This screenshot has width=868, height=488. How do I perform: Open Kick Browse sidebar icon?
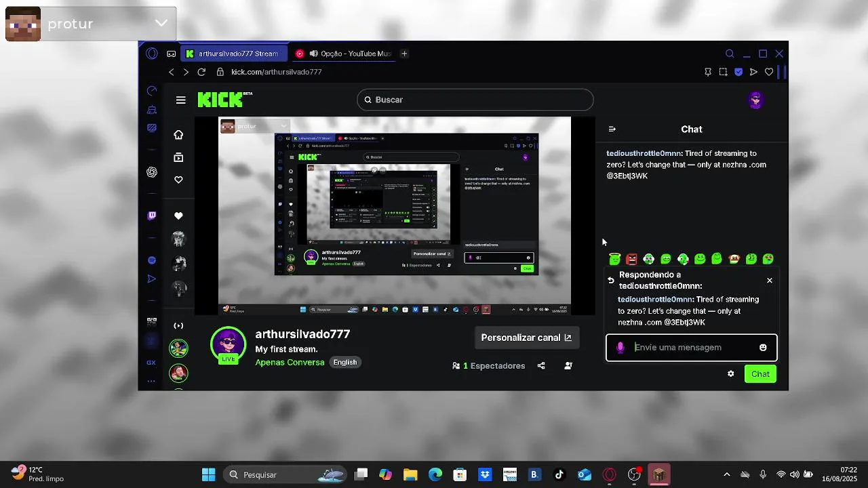point(178,157)
